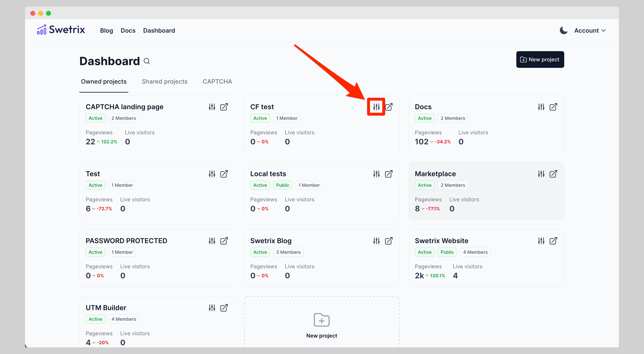Screen dimensions: 644x354
Task: Open settings sliders for Docs project
Action: [x=541, y=107]
